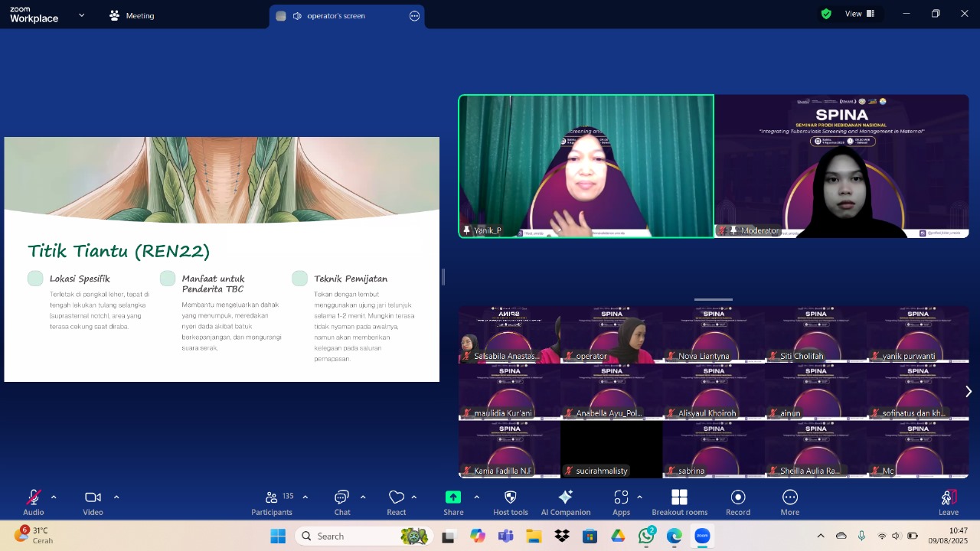This screenshot has height=551, width=980.
Task: Start recording with Record button
Action: (x=738, y=503)
